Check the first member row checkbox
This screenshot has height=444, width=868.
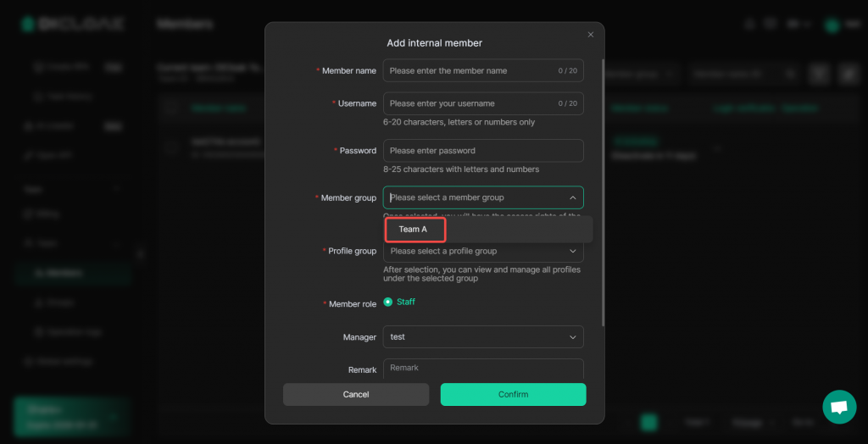coord(172,147)
